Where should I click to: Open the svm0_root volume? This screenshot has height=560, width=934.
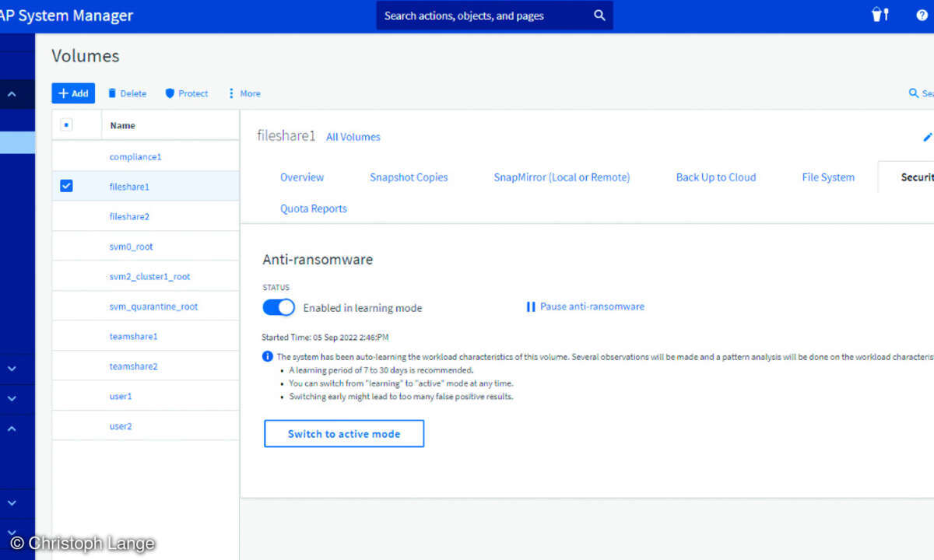[x=132, y=247]
